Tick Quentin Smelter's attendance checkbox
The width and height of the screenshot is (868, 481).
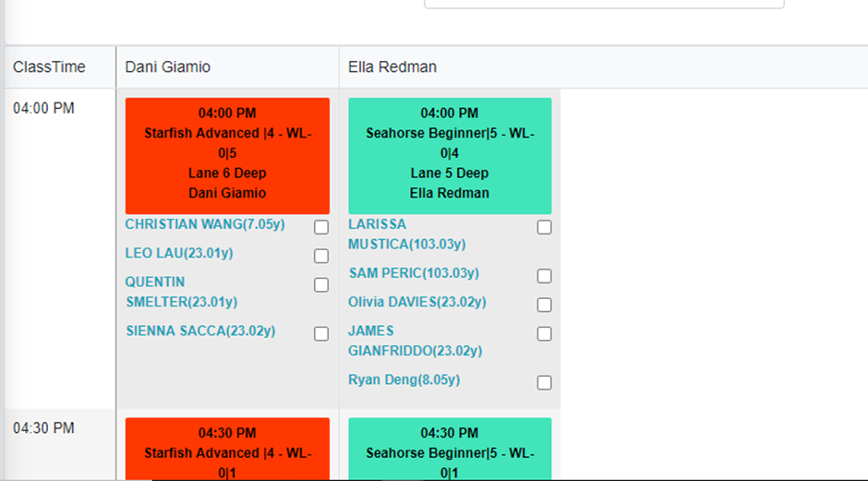[321, 285]
